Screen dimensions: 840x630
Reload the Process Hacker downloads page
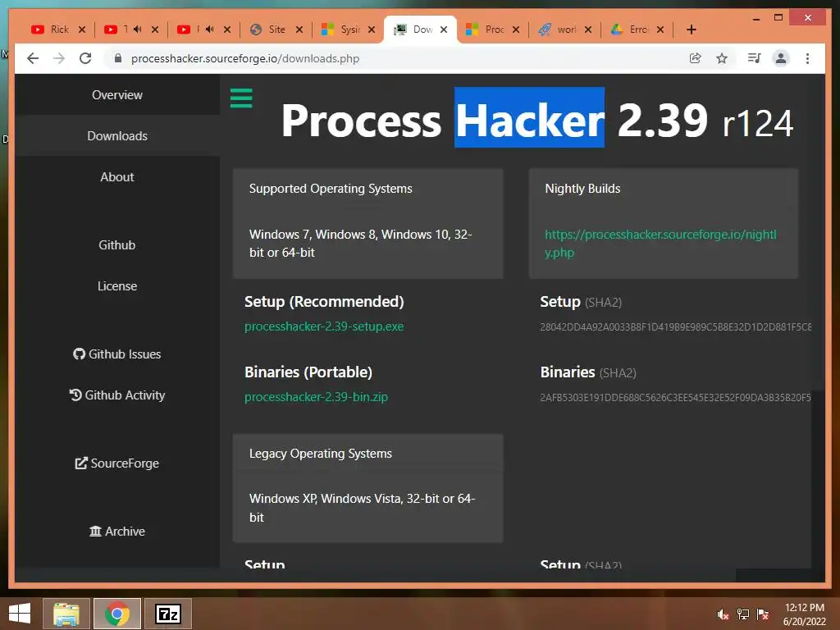(85, 58)
